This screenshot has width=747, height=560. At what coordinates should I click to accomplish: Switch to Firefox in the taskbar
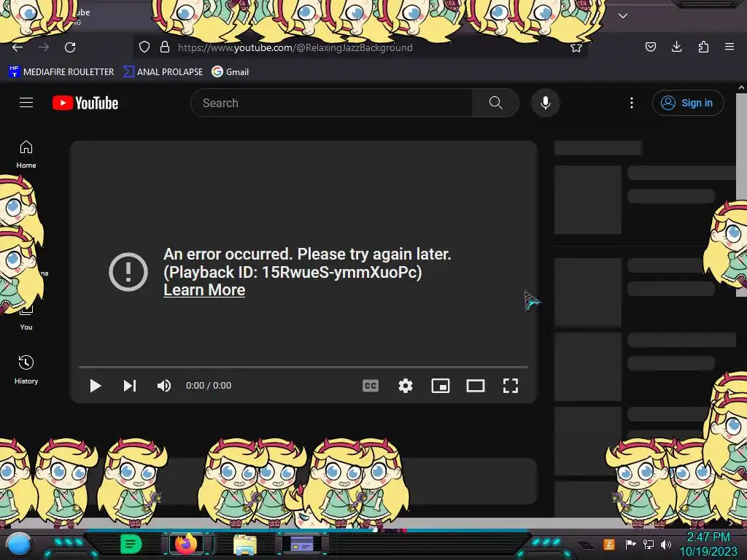pos(186,544)
